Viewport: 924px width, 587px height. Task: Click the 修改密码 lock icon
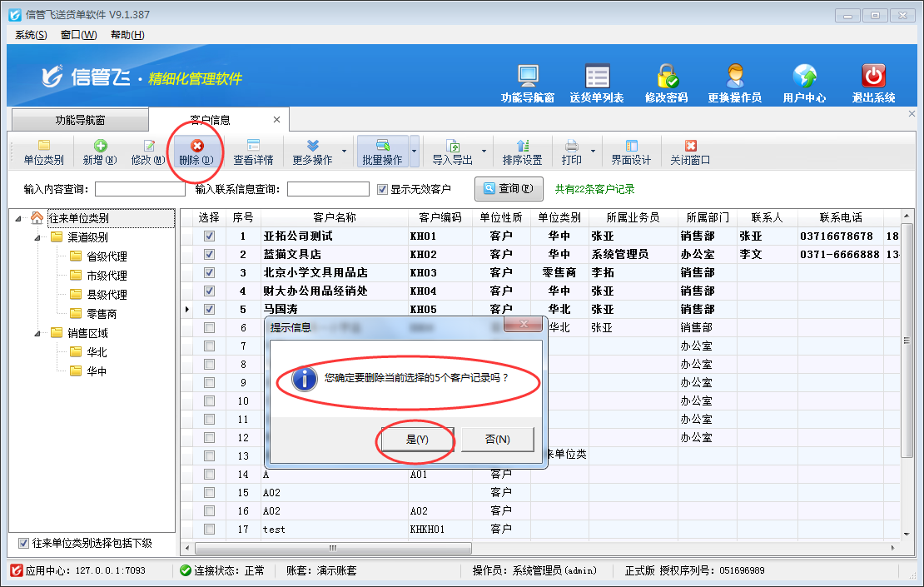[666, 77]
